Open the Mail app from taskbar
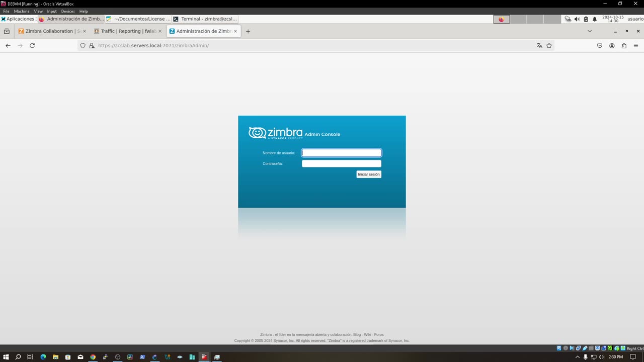644x362 pixels. (80, 357)
